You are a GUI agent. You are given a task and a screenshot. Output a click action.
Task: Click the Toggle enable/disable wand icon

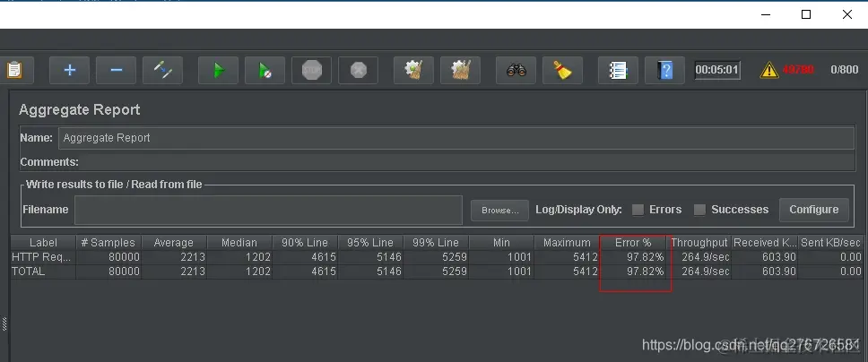163,70
